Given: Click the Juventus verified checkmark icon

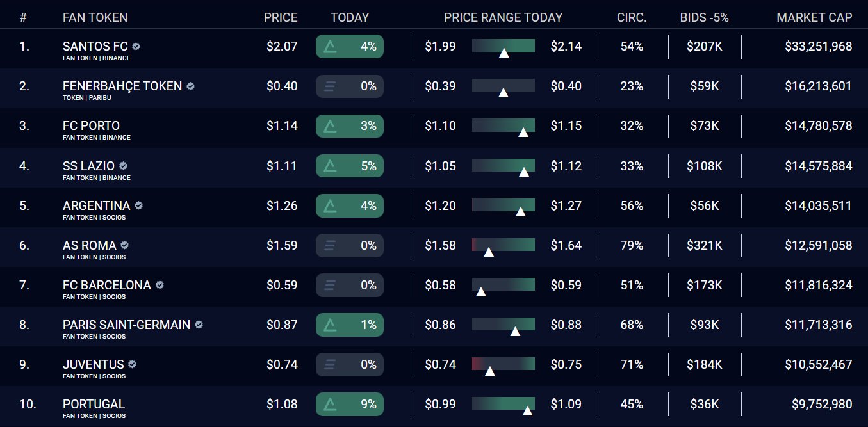Looking at the screenshot, I should coord(132,364).
